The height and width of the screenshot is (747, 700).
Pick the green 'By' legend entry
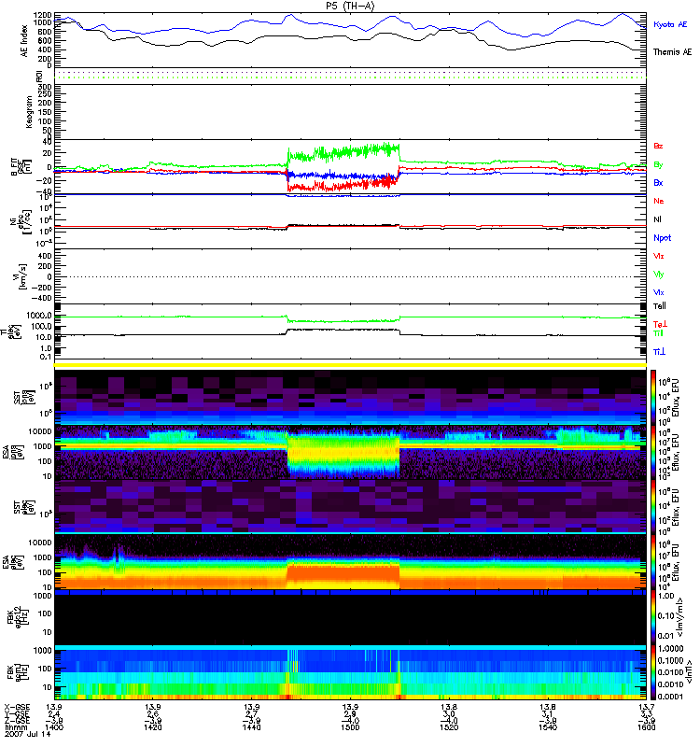pos(658,165)
